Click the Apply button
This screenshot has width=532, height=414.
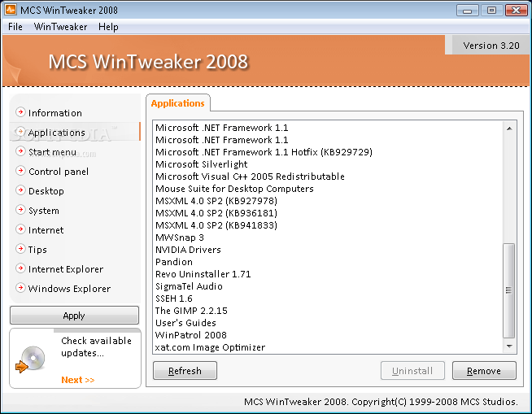(x=74, y=316)
